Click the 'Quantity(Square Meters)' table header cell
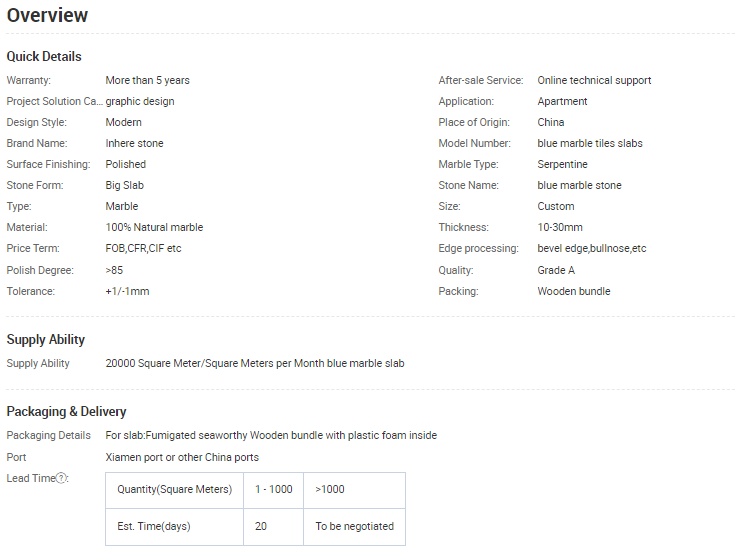 click(174, 490)
